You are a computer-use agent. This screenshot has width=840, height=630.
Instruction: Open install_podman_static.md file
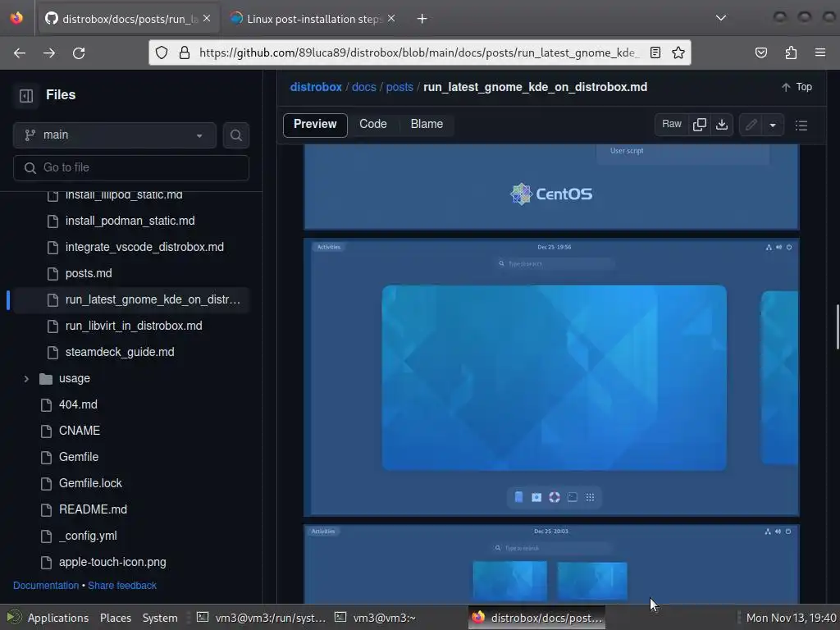click(x=130, y=221)
